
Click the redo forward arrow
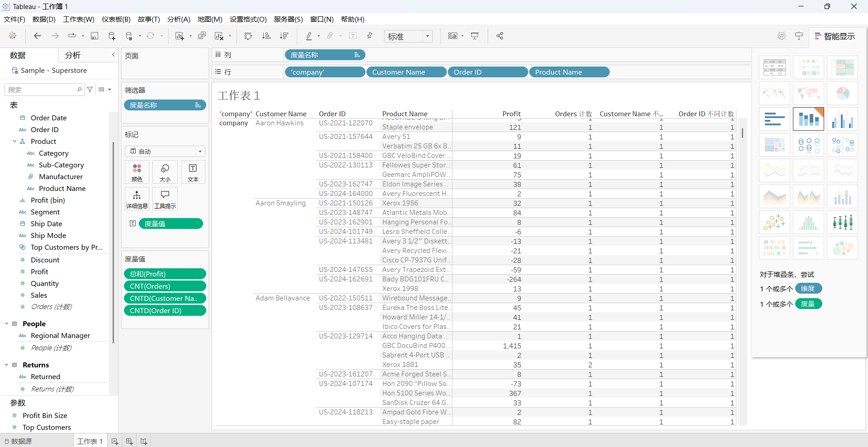point(55,36)
